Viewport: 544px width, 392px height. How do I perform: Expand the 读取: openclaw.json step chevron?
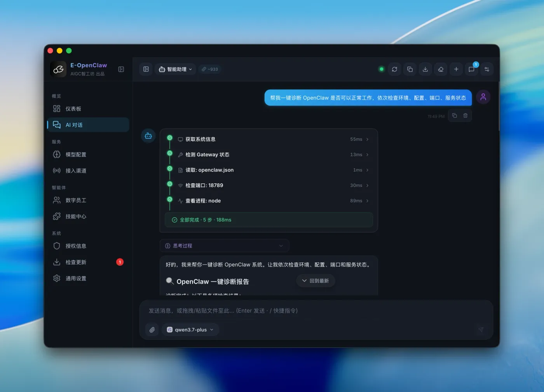(367, 170)
